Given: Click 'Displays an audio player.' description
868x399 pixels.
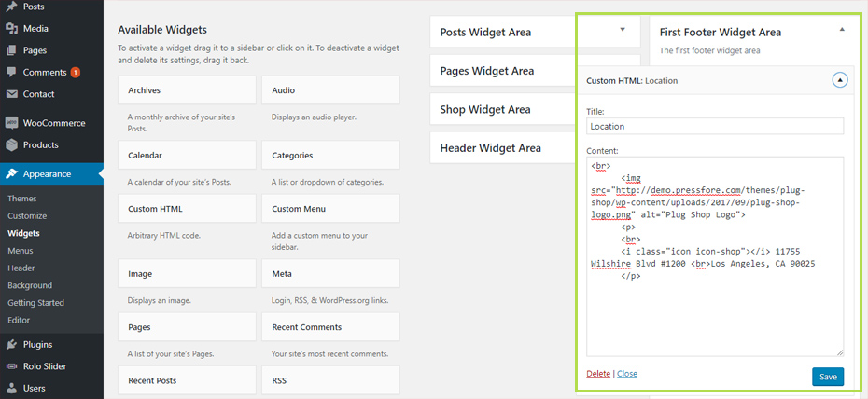Looking at the screenshot, I should 314,117.
